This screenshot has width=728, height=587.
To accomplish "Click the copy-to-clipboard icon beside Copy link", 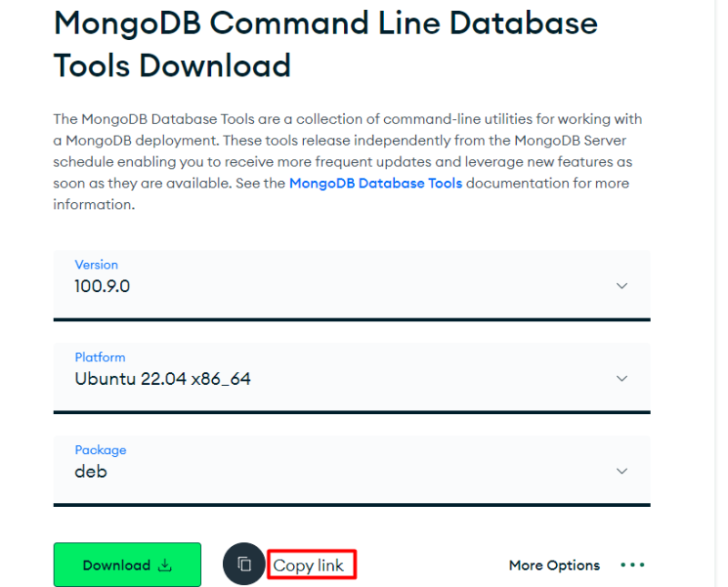I will [244, 564].
